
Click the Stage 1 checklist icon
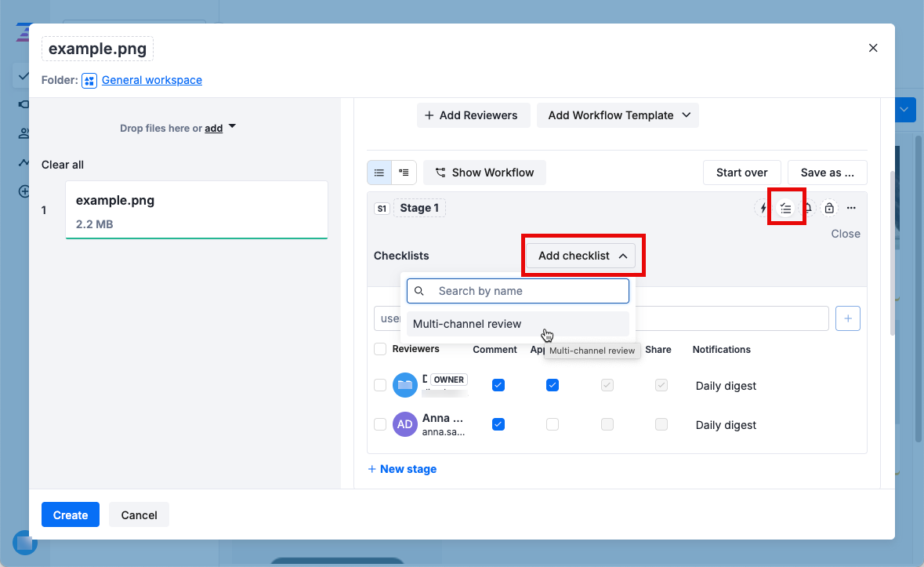(x=785, y=208)
